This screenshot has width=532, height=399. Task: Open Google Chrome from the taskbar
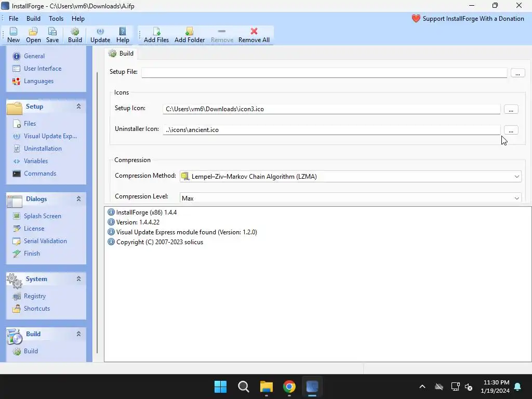[289, 387]
